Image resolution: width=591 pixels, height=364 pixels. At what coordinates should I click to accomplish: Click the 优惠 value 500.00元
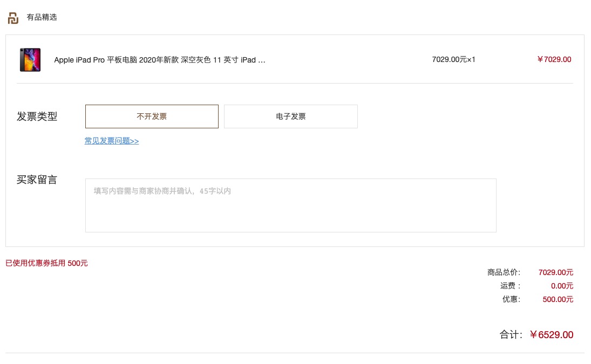pos(558,299)
